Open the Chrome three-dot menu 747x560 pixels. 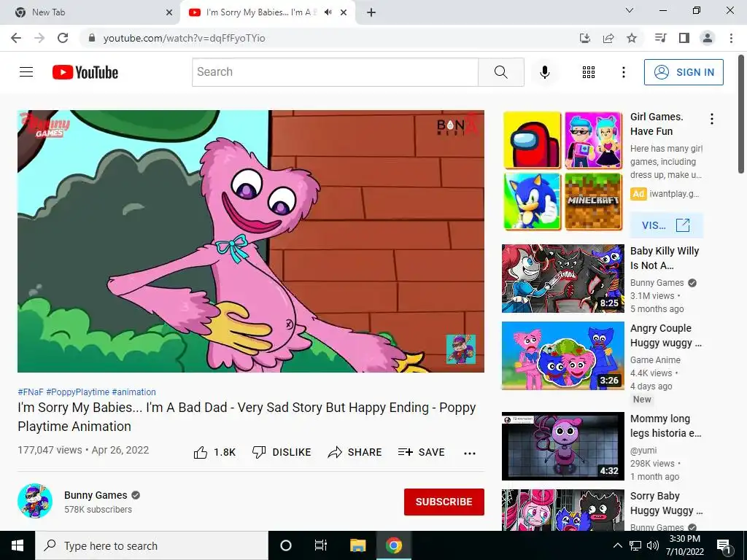731,38
